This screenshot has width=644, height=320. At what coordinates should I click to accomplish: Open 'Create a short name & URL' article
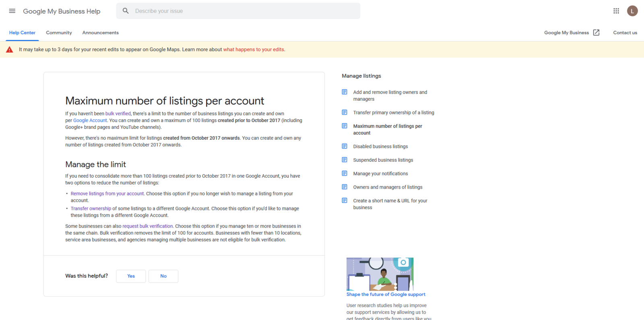point(390,204)
